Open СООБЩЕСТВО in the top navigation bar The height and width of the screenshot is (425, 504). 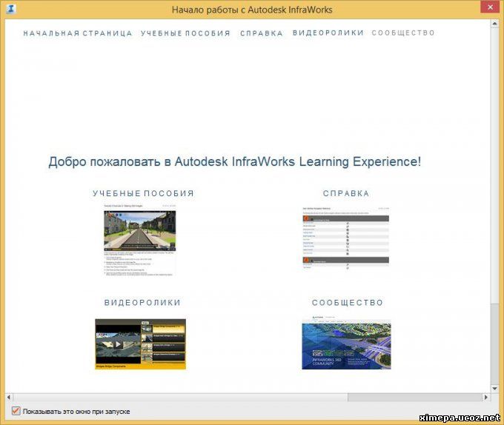(x=403, y=33)
